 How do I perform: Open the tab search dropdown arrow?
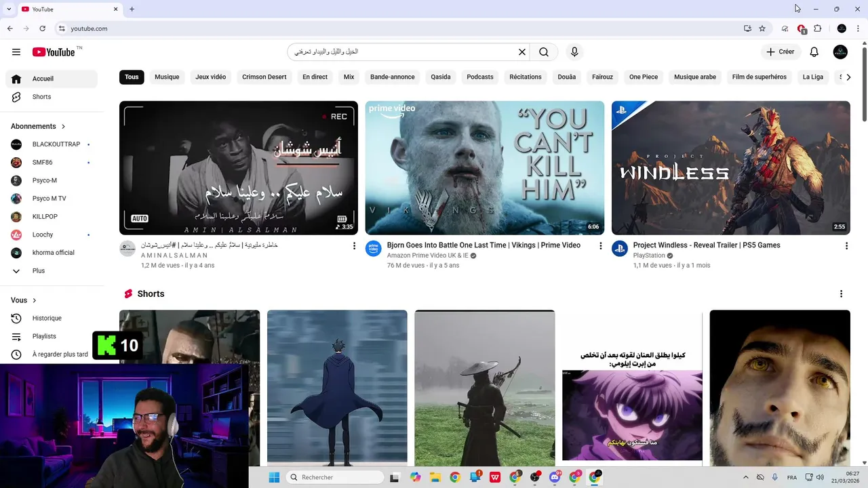point(9,9)
